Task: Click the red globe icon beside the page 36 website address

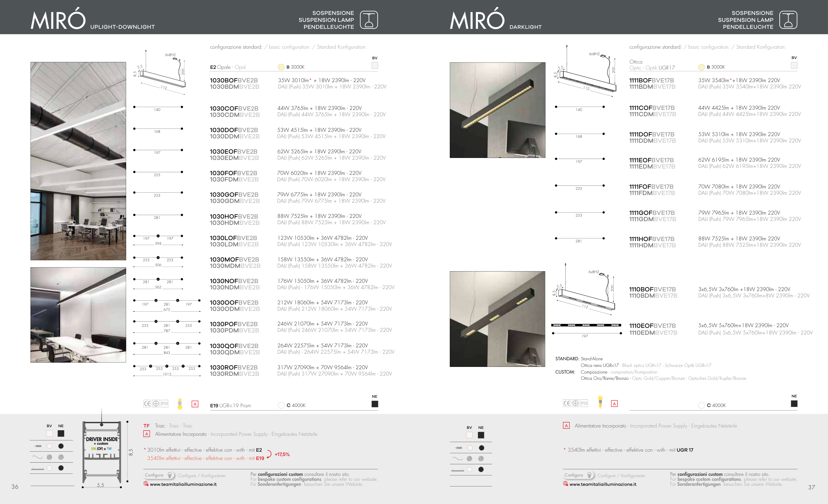Action: [x=146, y=484]
